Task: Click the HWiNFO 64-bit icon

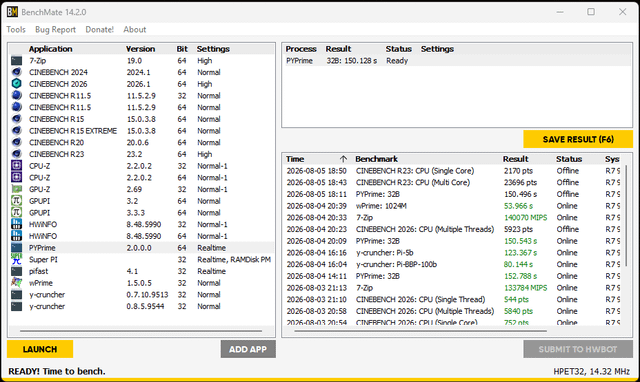Action: [16, 236]
